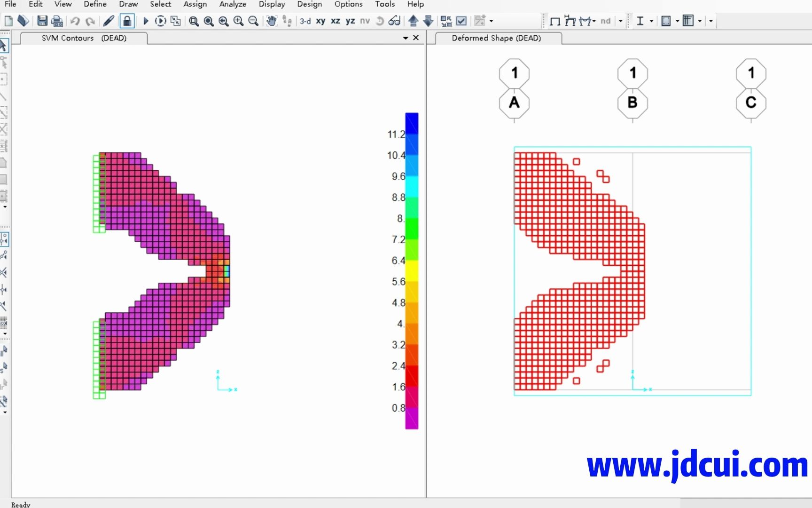Expand the grid-panel design dropdown arrow
This screenshot has height=508, width=812.
tap(700, 21)
